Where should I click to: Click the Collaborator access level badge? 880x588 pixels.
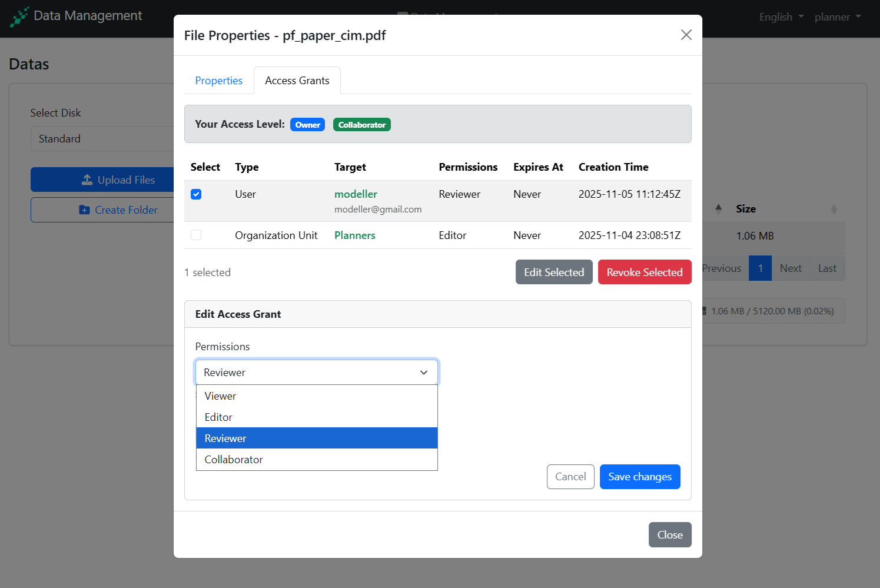(x=361, y=125)
